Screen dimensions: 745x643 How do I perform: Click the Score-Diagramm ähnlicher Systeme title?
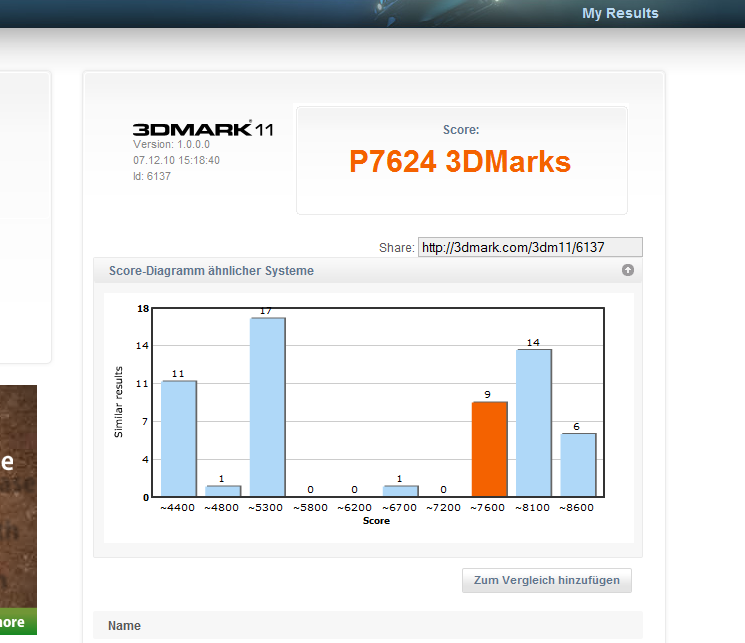[211, 270]
